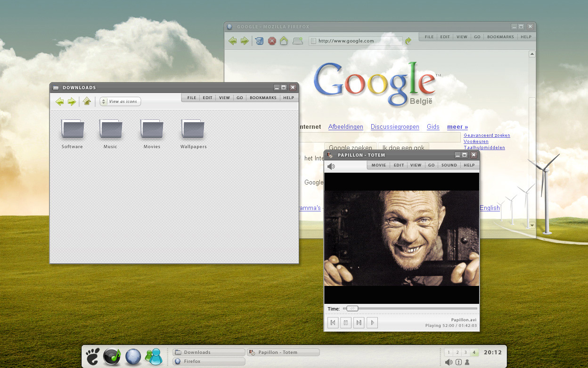Open the Totem View menu
This screenshot has height=368, width=588.
click(416, 165)
